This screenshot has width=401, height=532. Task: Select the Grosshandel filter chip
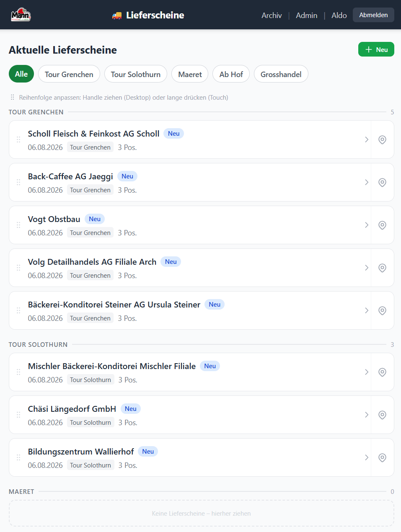[281, 74]
